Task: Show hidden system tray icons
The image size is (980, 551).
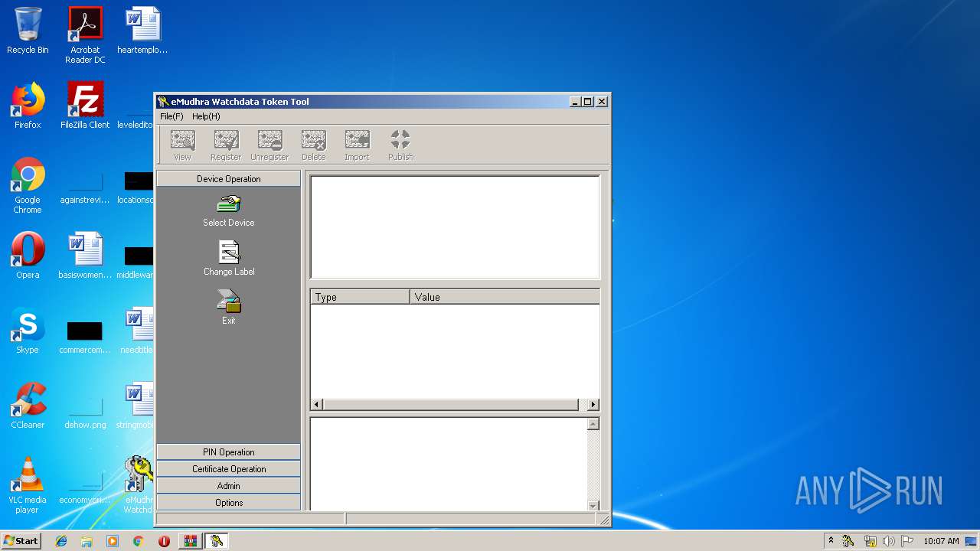Action: 831,540
